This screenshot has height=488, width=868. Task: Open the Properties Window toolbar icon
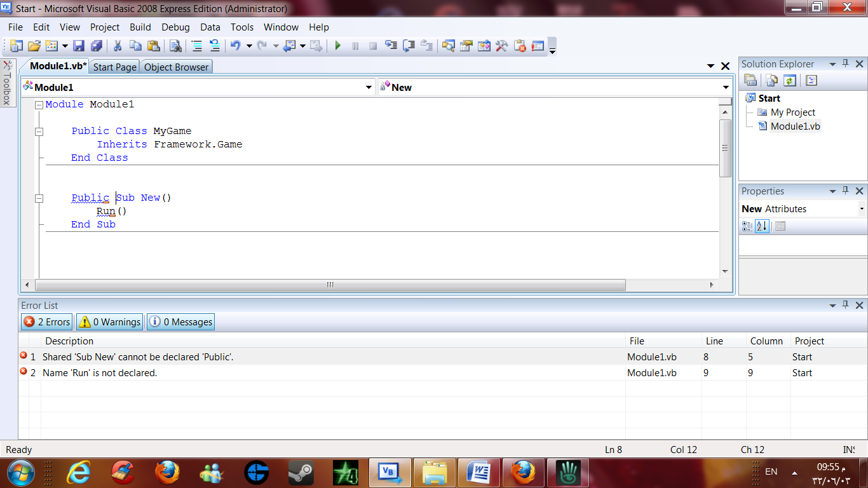coord(466,46)
